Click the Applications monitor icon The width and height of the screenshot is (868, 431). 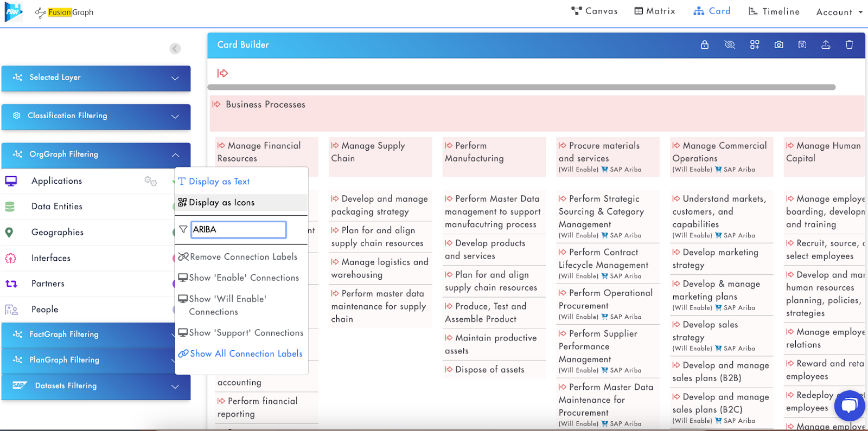(x=11, y=181)
